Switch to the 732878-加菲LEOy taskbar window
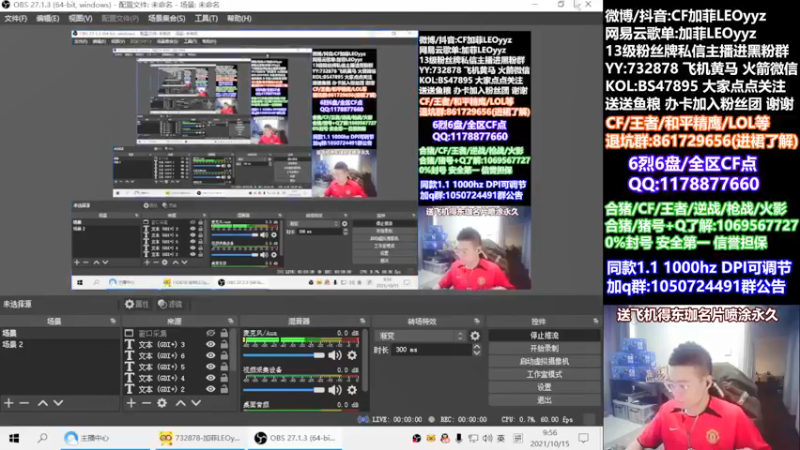Image resolution: width=800 pixels, height=450 pixels. (x=199, y=438)
